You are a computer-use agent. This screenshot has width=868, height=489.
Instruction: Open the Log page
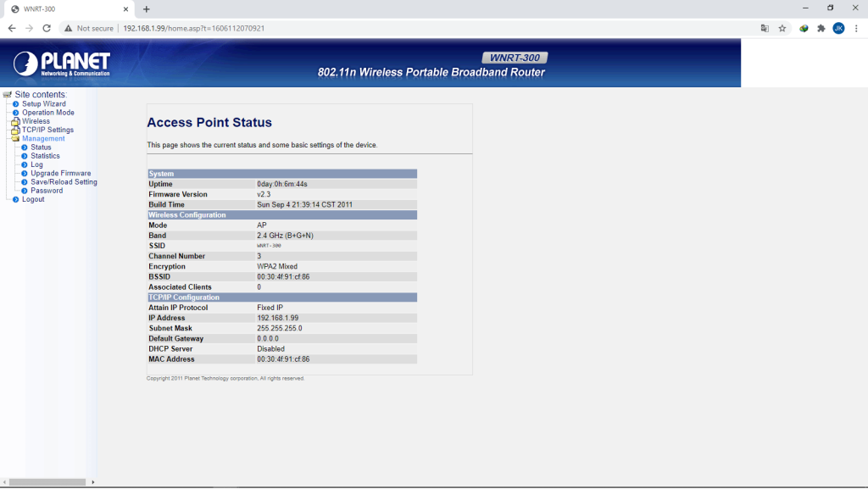tap(36, 165)
